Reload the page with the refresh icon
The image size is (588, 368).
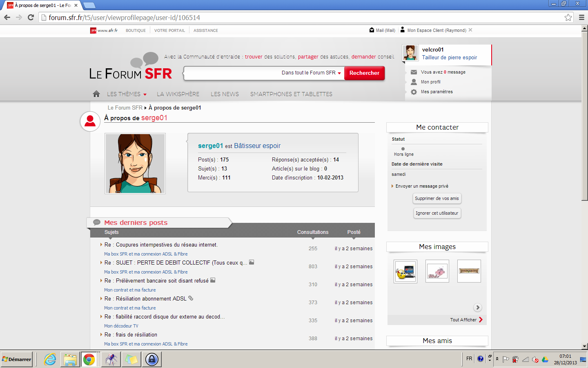pos(31,18)
